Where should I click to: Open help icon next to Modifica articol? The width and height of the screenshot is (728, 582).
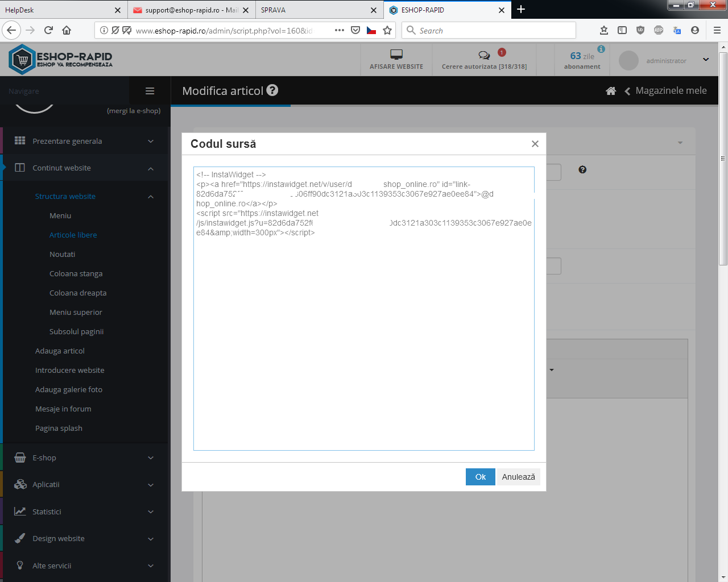point(272,90)
